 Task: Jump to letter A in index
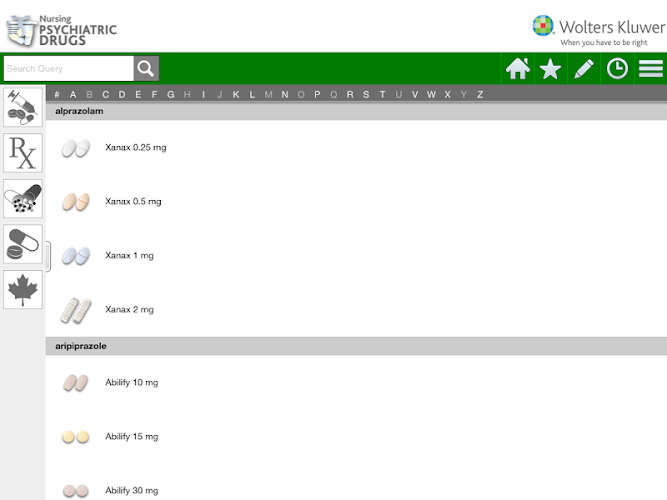73,94
